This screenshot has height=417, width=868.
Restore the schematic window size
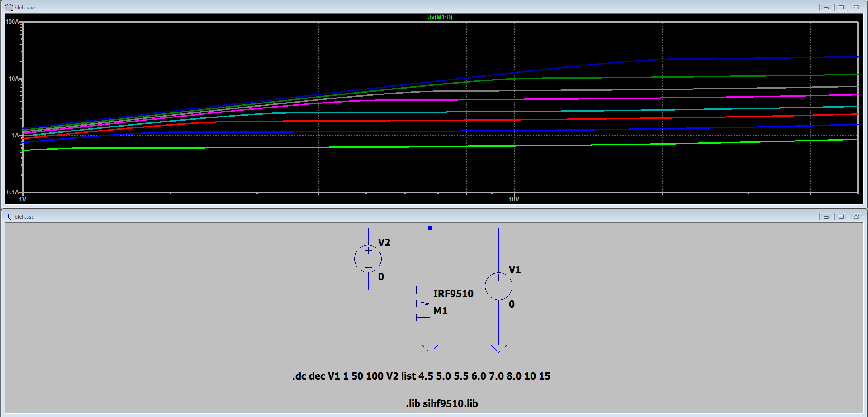click(x=840, y=216)
